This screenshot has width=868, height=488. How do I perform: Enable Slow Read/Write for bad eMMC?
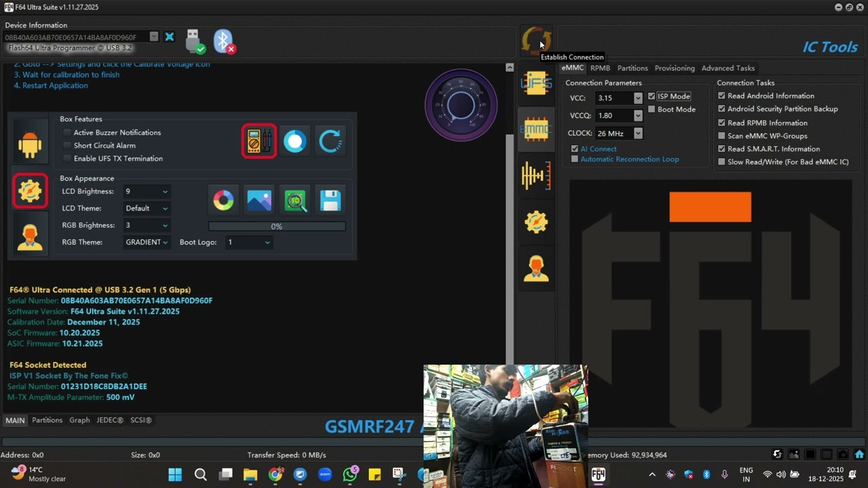[x=722, y=162]
